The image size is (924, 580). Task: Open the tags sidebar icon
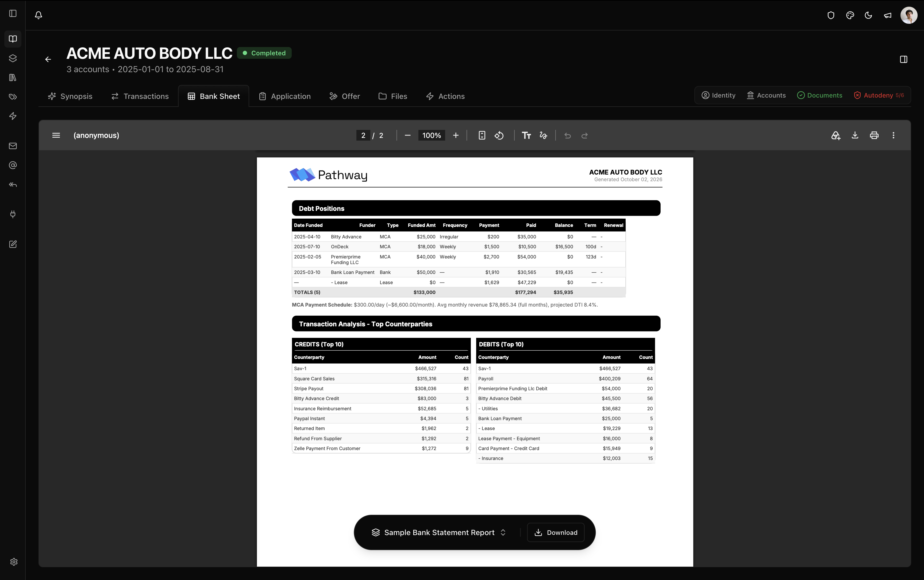pyautogui.click(x=13, y=97)
